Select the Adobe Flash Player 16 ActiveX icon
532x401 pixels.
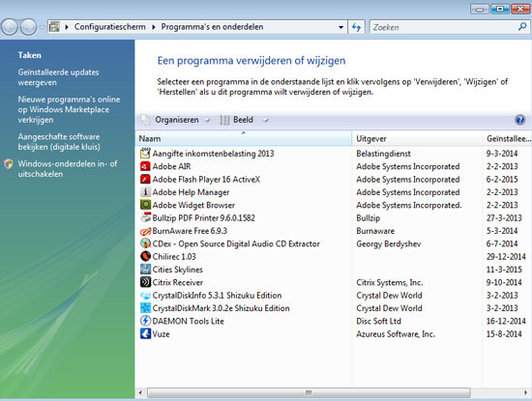(145, 180)
